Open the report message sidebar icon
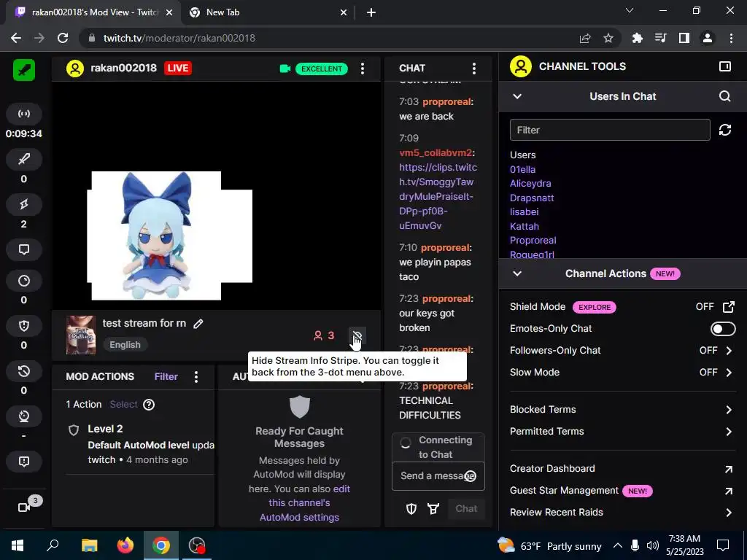Screen dimensions: 747x560 [x=24, y=462]
